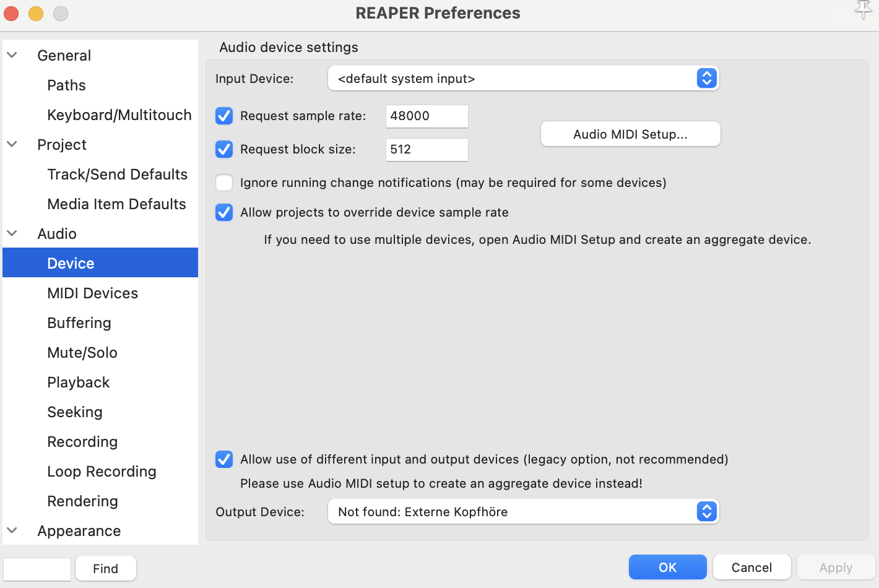Open Track/Send Defaults page
Screen dimensions: 879x588
point(118,174)
